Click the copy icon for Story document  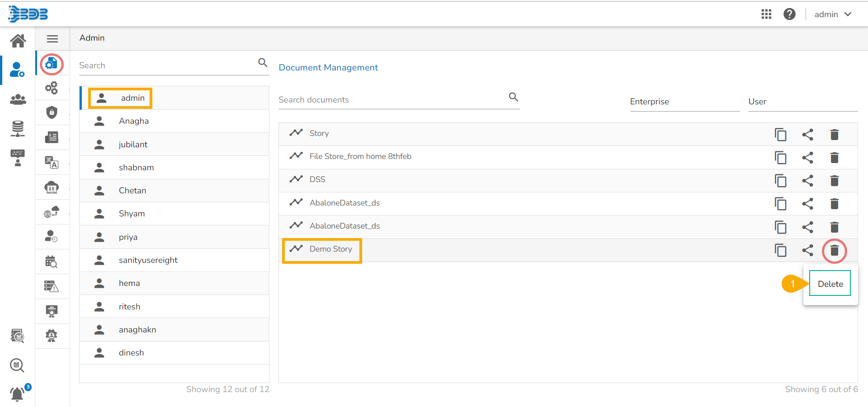pos(780,135)
